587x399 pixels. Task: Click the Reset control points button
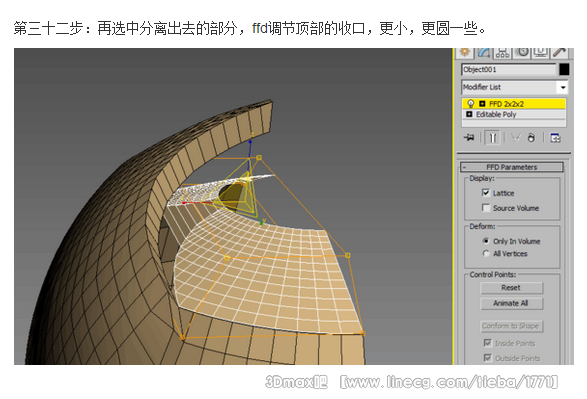pyautogui.click(x=511, y=288)
